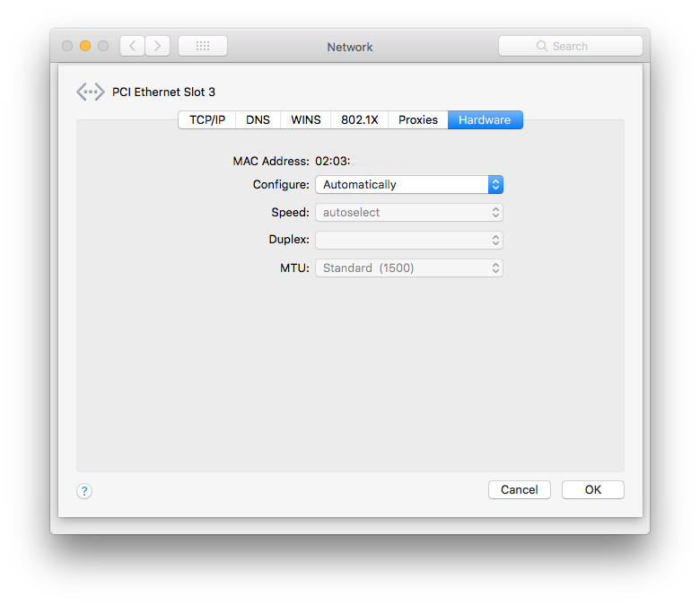Click the Configure label

tap(281, 184)
